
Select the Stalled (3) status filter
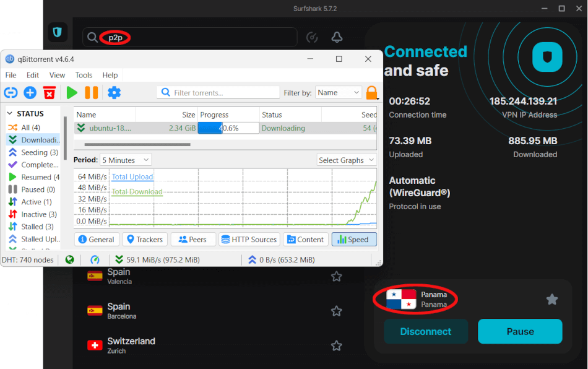click(x=33, y=227)
